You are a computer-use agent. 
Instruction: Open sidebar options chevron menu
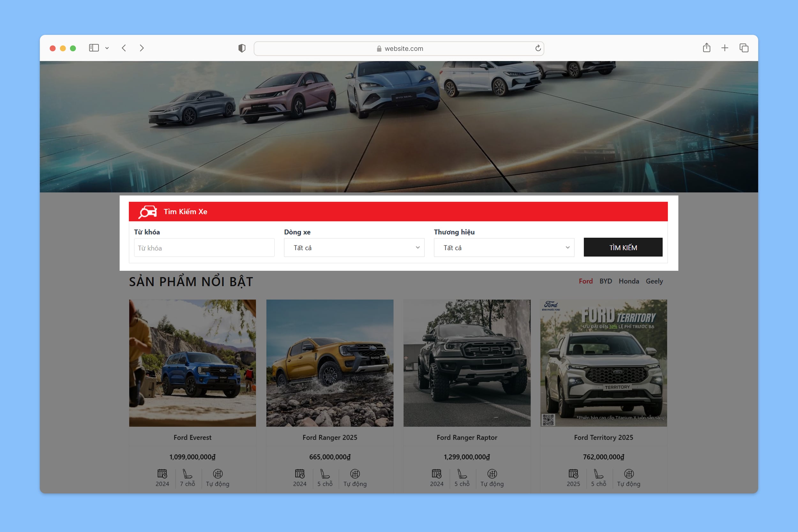click(107, 48)
